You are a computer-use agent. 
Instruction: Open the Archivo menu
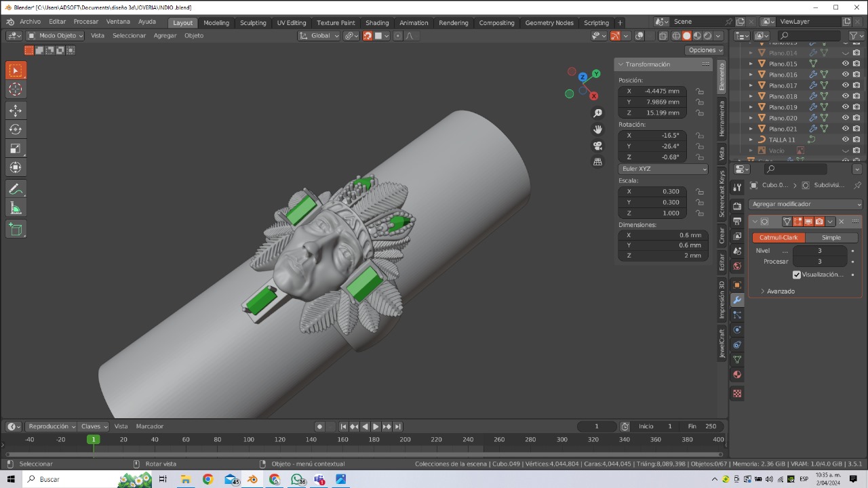point(30,22)
